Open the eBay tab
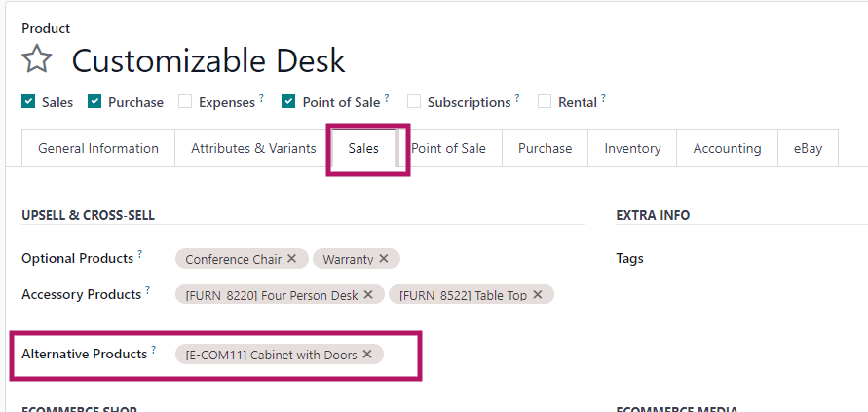 pos(808,148)
